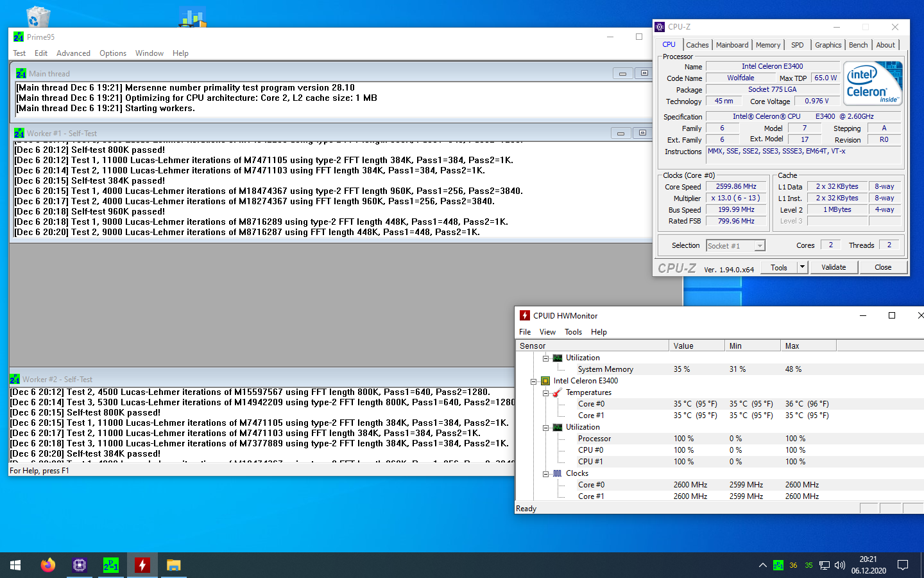Viewport: 924px width, 578px height.
Task: Open Firefox from the taskbar
Action: click(47, 565)
